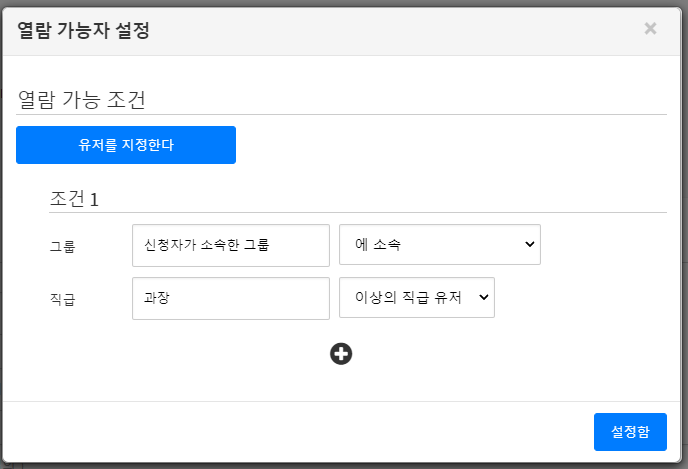Screen dimensions: 688x469
Task: Click the 열람 가능 조건 section heading
Action: 82,100
